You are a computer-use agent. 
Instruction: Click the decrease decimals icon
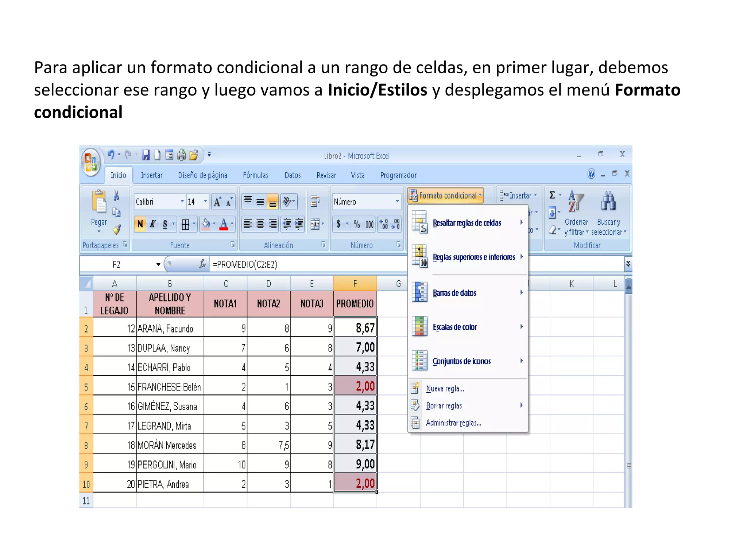[x=396, y=224]
